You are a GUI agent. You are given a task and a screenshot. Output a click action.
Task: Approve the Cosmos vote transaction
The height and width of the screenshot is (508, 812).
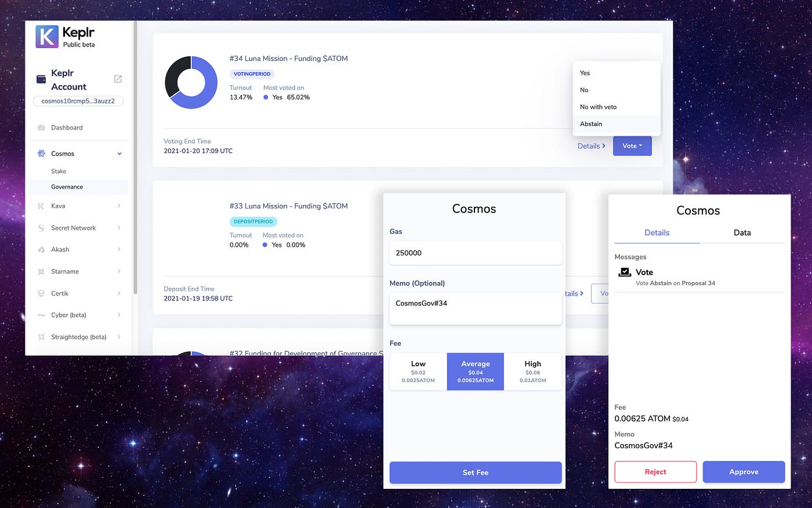click(744, 472)
